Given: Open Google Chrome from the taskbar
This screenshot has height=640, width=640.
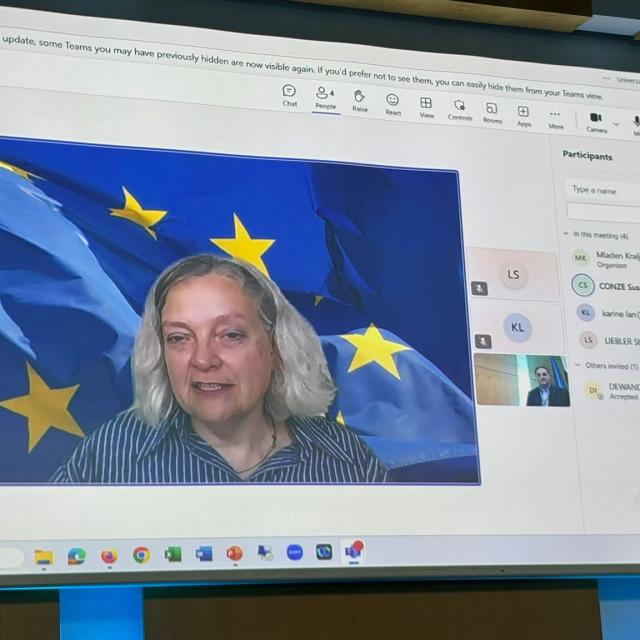Looking at the screenshot, I should click(x=141, y=555).
